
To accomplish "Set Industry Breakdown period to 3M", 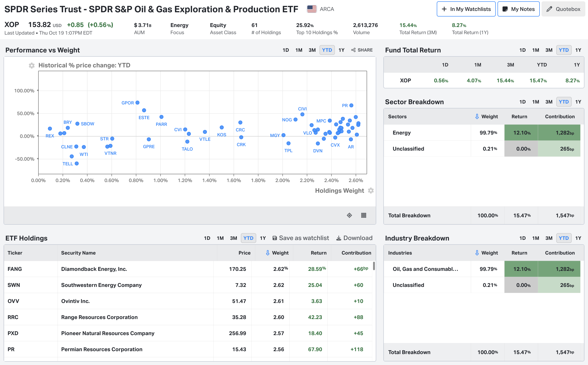I will point(549,238).
